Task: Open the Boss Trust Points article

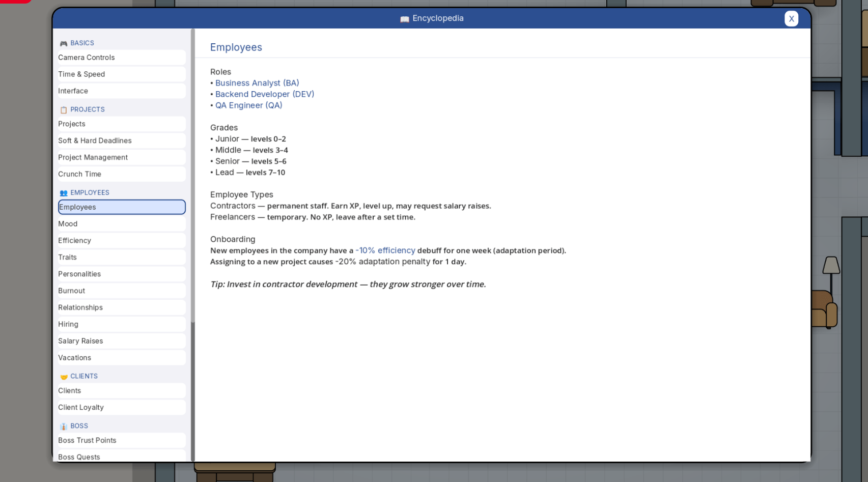Action: [x=122, y=441]
